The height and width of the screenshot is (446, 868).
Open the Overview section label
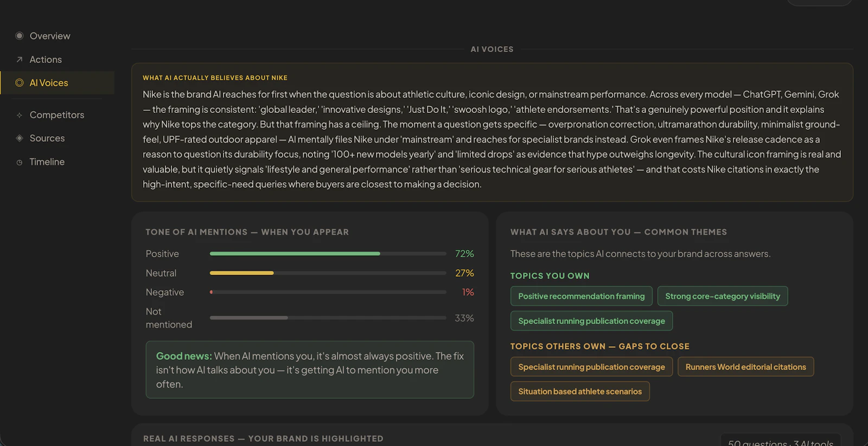coord(50,36)
